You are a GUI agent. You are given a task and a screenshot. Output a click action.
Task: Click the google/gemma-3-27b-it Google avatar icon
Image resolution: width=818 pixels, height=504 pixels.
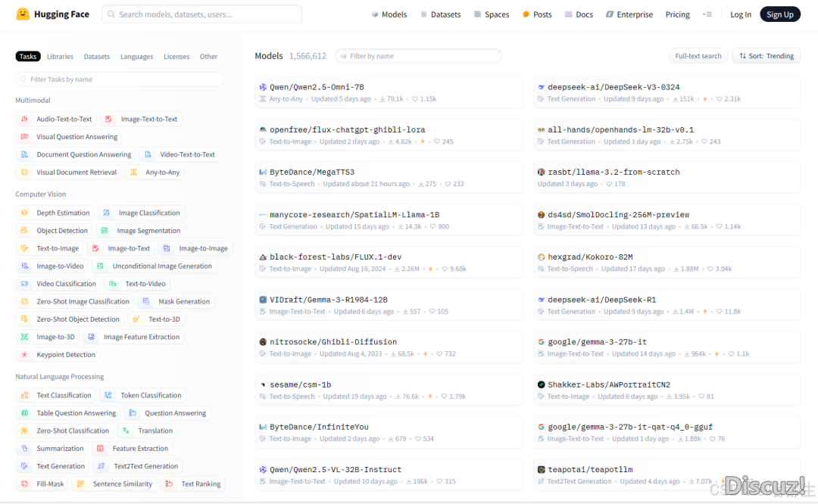[x=541, y=342]
